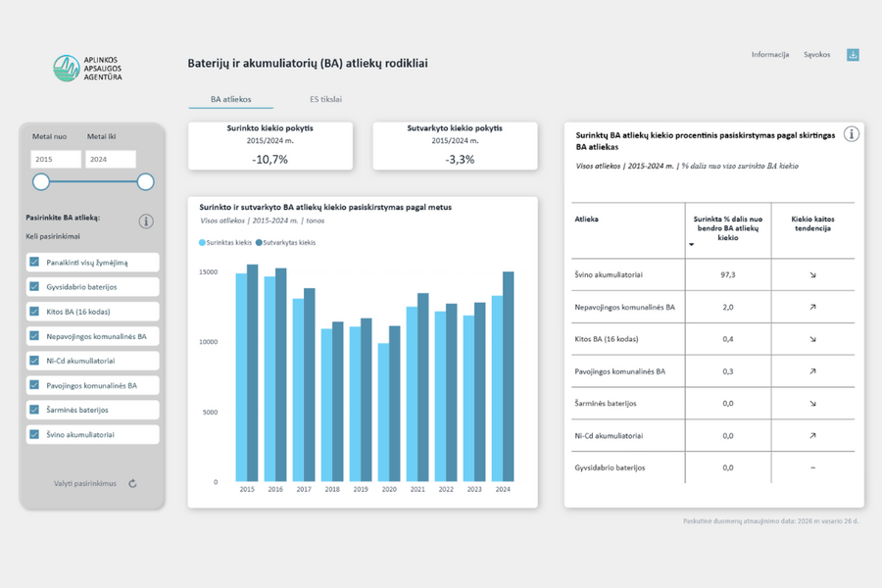The image size is (882, 588).
Task: Click the download icon in top right
Action: tap(853, 55)
